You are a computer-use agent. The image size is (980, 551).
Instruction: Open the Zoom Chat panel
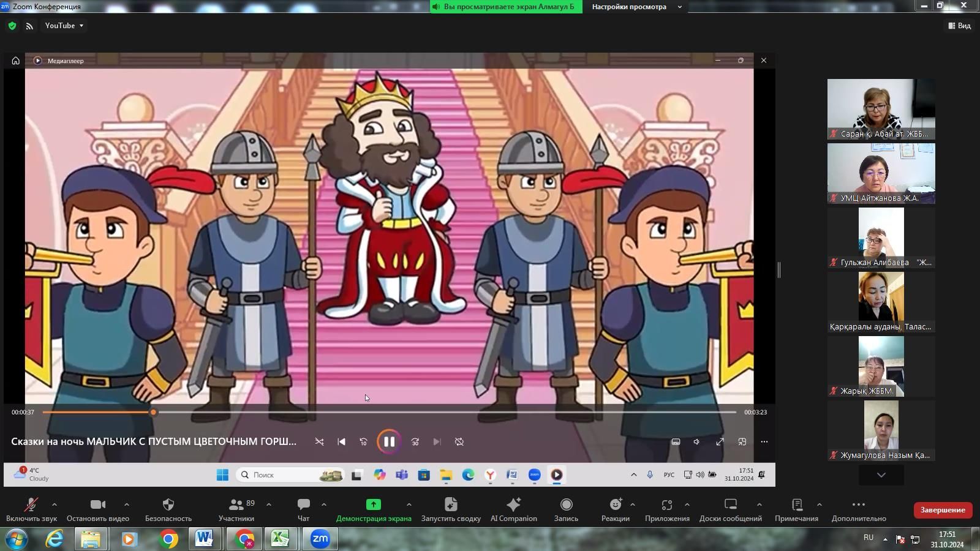pos(303,504)
